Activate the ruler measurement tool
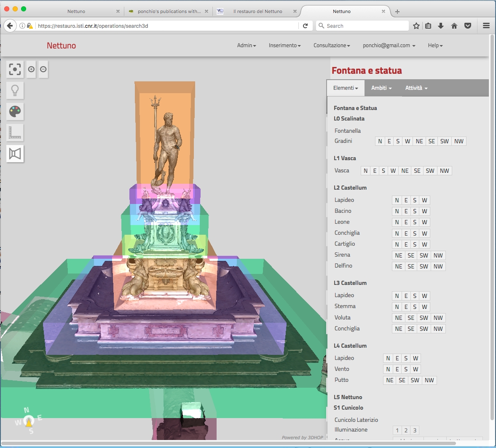The width and height of the screenshot is (496, 448). [15, 133]
